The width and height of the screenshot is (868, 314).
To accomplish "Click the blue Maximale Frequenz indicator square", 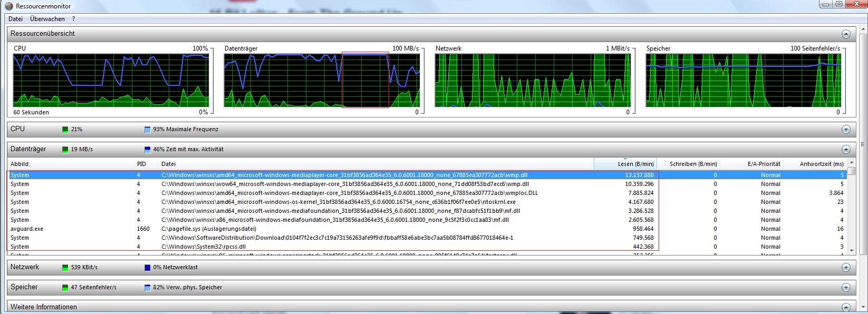I will 148,129.
